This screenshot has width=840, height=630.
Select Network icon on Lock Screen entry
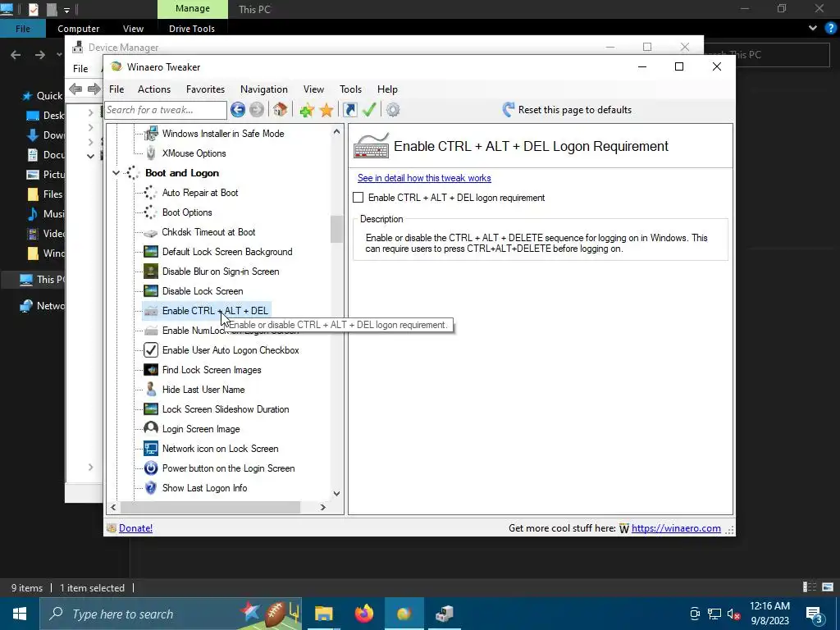pyautogui.click(x=220, y=449)
